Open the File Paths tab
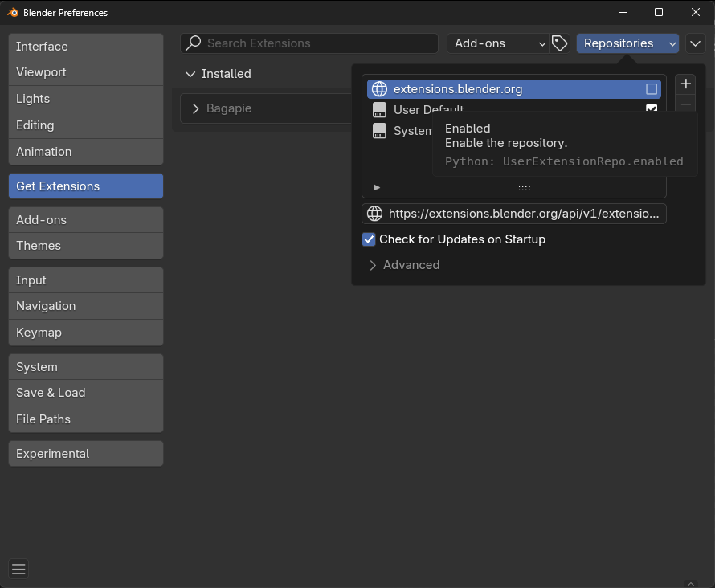 pyautogui.click(x=86, y=419)
